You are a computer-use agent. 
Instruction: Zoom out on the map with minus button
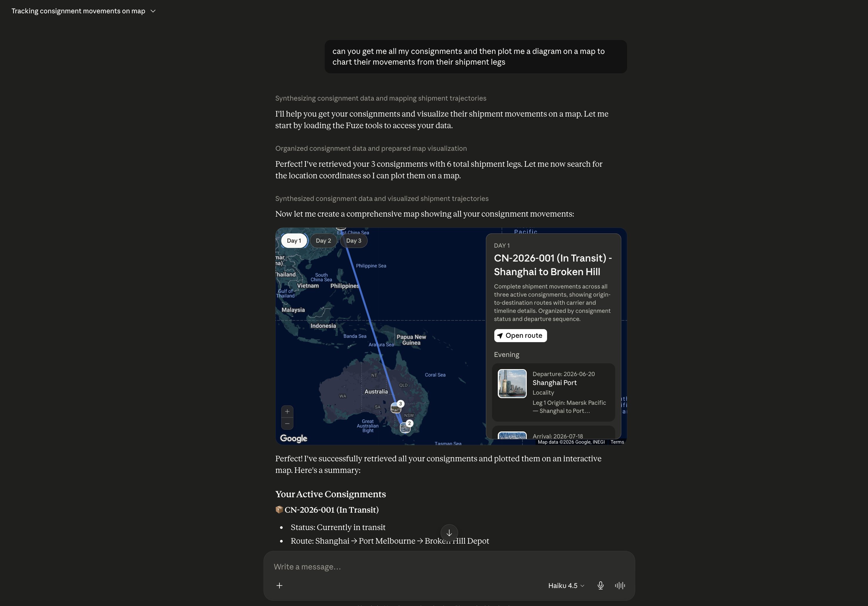[x=287, y=423]
